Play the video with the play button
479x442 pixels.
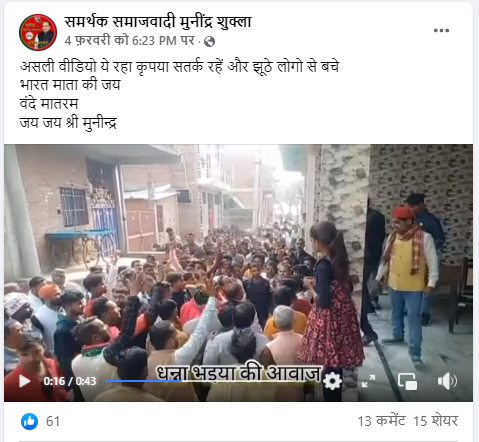pos(25,381)
